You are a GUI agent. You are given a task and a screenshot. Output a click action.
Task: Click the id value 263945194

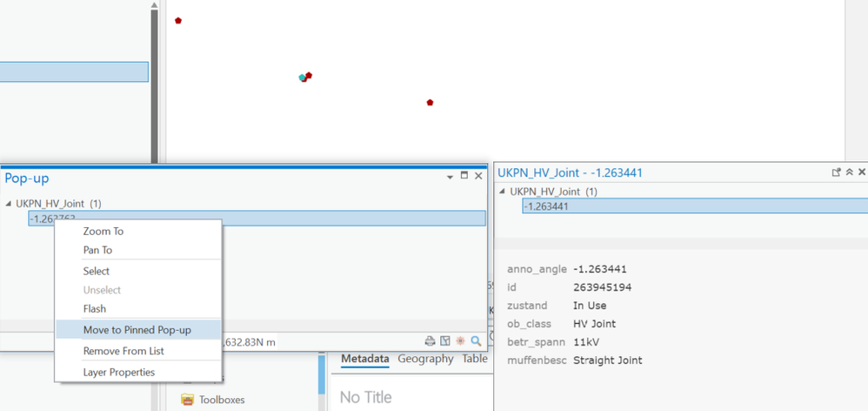tap(602, 287)
